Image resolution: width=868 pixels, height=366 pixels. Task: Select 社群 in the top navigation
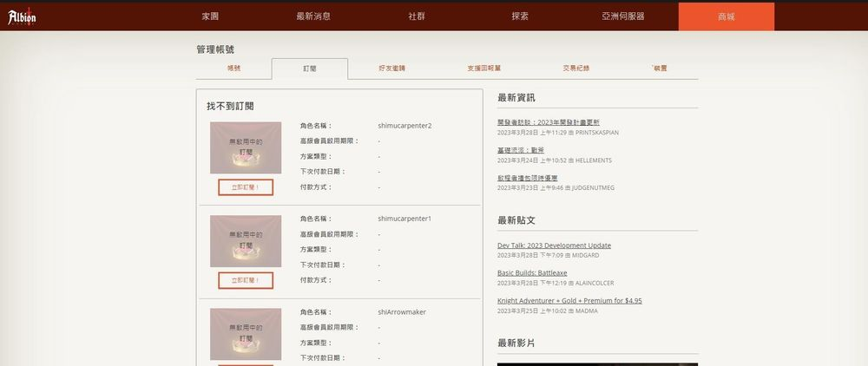[417, 16]
